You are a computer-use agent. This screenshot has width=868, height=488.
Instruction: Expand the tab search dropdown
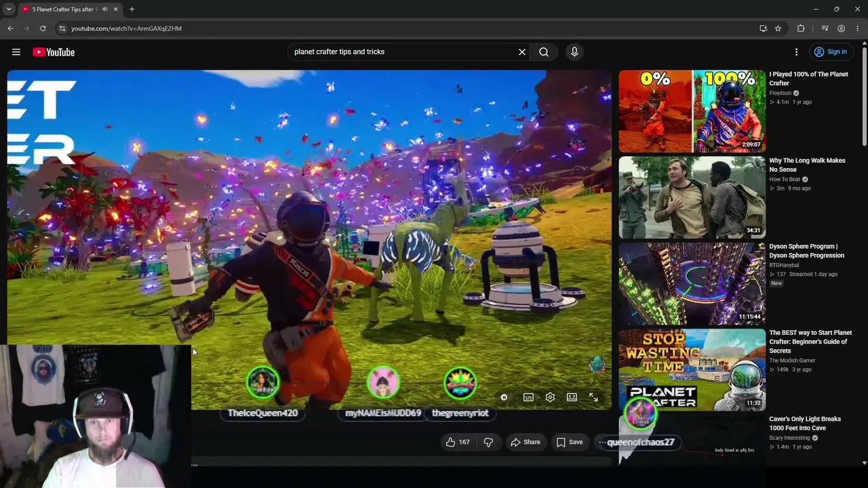pyautogui.click(x=9, y=9)
